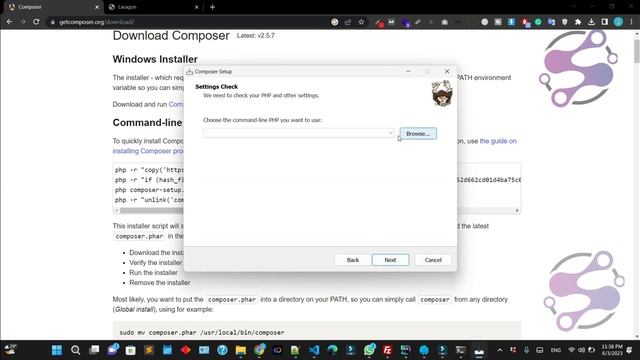Click the weather widget on the taskbar

[10, 350]
